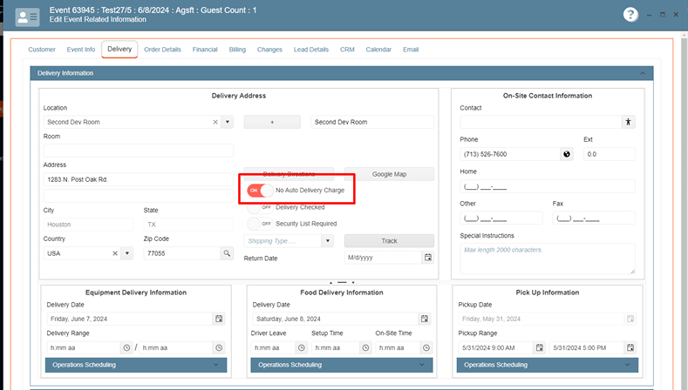Screen dimensions: 688x390
Task: Open the Email tab
Action: [x=411, y=50]
